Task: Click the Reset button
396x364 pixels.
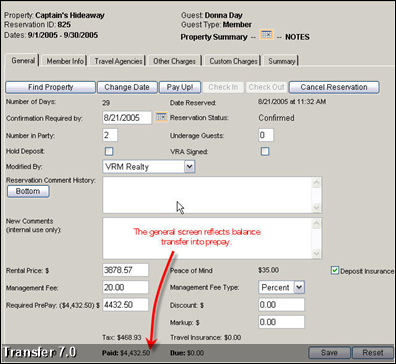Action: (x=373, y=353)
